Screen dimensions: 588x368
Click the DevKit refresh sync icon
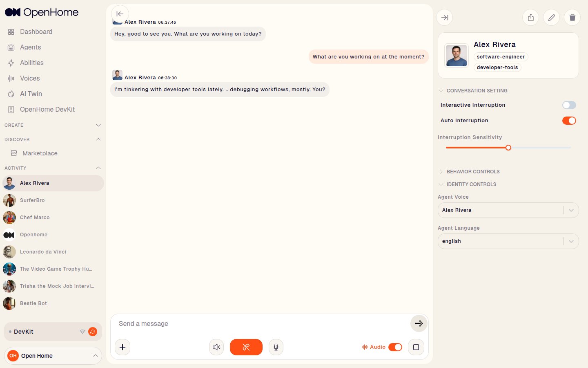coord(93,332)
